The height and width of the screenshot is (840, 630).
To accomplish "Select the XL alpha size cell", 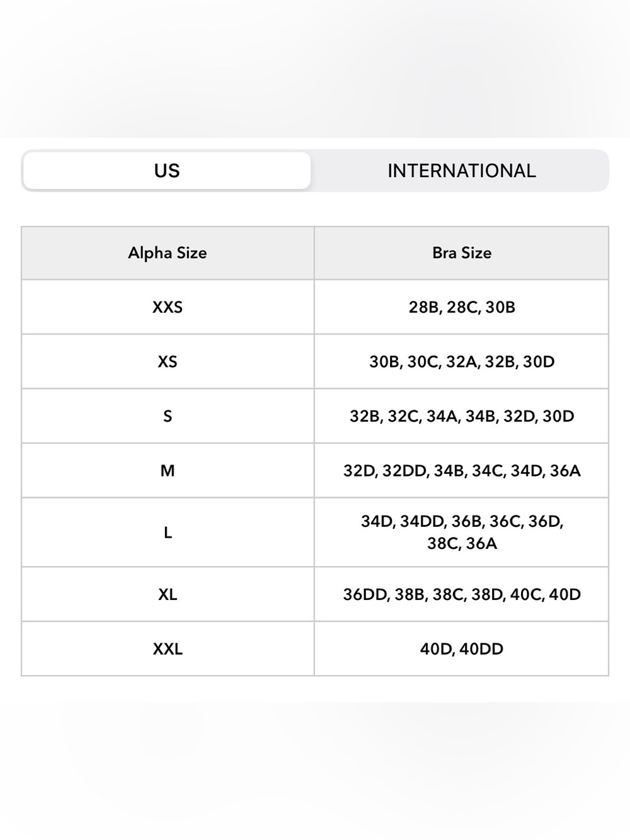I will click(168, 594).
